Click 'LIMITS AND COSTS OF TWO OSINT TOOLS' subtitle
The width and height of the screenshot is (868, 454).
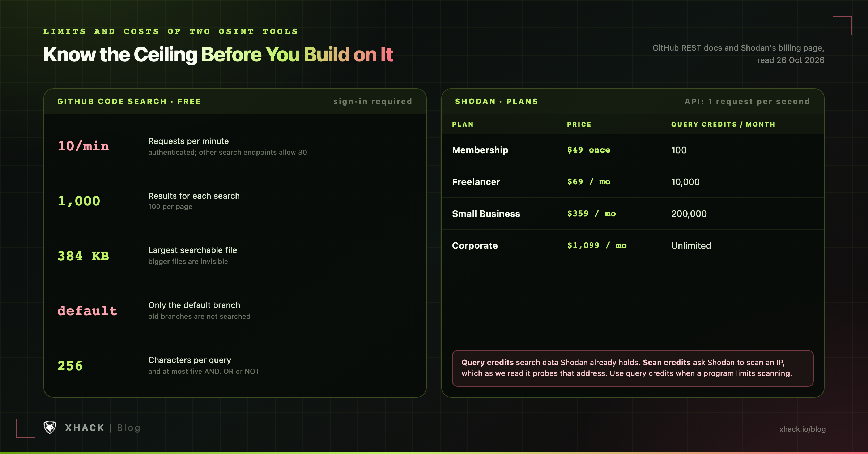tap(171, 31)
